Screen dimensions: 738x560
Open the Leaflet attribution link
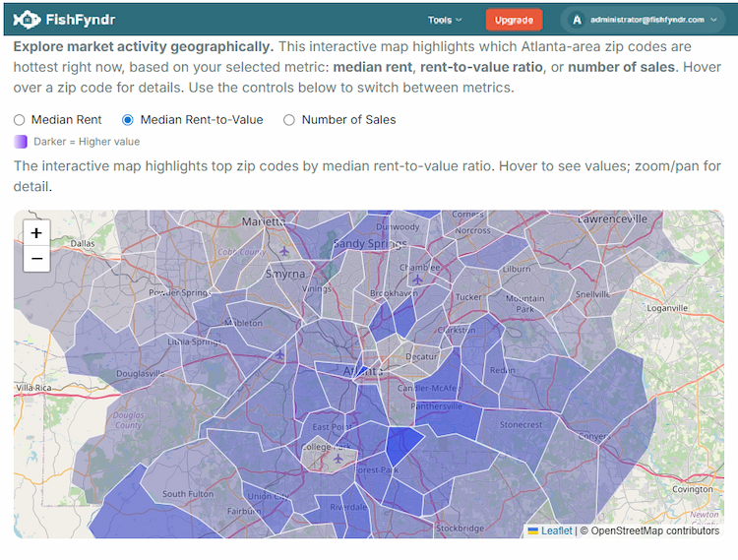556,530
